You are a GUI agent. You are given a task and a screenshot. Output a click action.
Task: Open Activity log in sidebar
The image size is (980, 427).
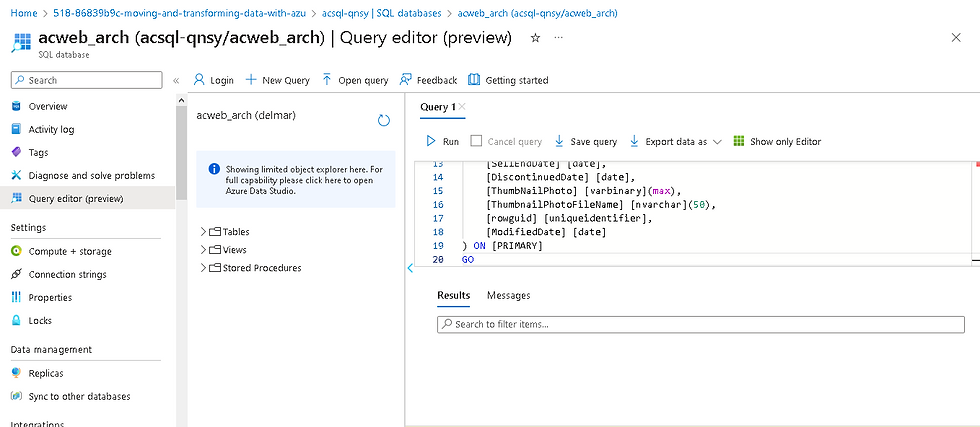point(51,129)
